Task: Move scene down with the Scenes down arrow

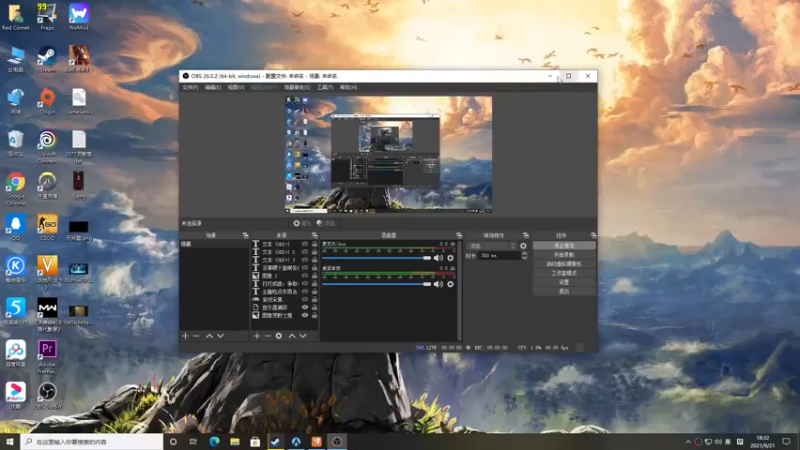Action: tap(220, 336)
